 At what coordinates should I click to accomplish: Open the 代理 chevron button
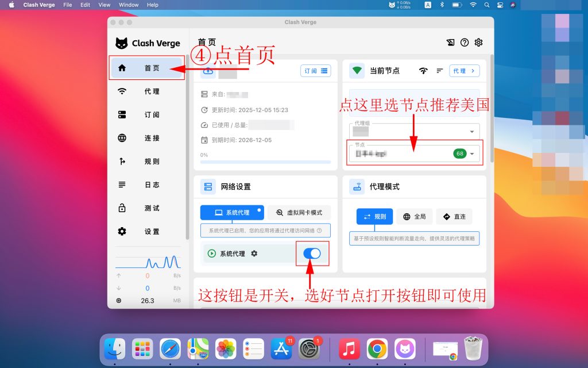coord(464,71)
